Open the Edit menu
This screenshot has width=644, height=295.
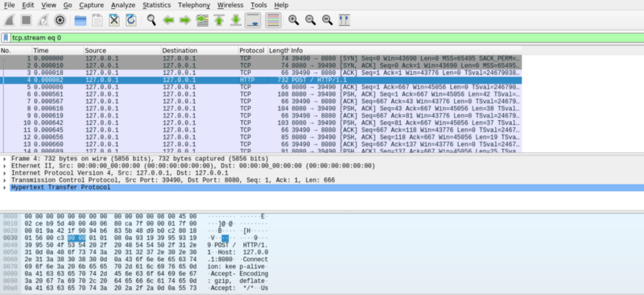click(28, 6)
